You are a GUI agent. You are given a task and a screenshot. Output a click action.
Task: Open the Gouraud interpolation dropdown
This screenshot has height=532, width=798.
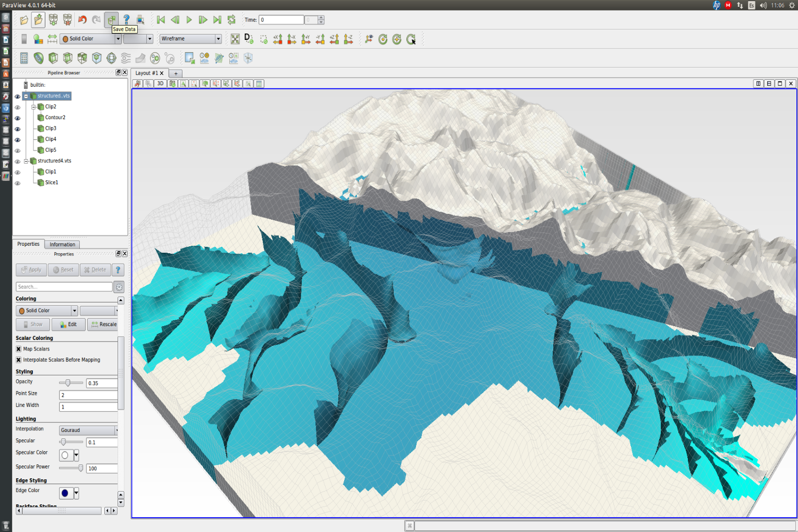tap(88, 430)
